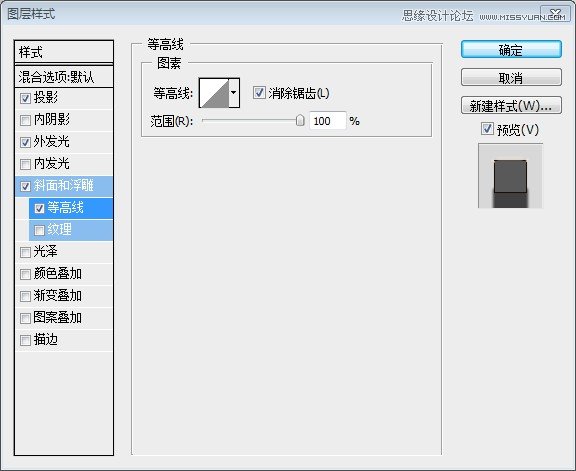Enable the 图案叠加 checkbox

pyautogui.click(x=25, y=318)
